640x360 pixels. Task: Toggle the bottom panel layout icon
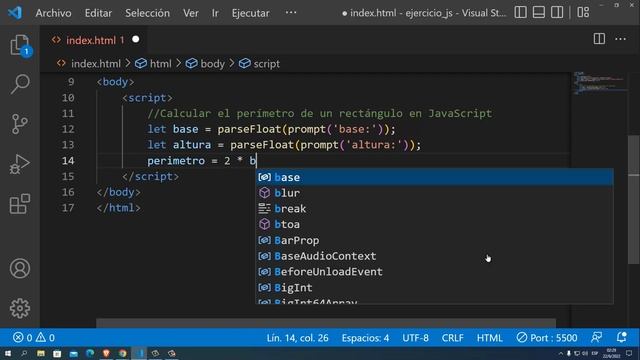click(x=539, y=12)
